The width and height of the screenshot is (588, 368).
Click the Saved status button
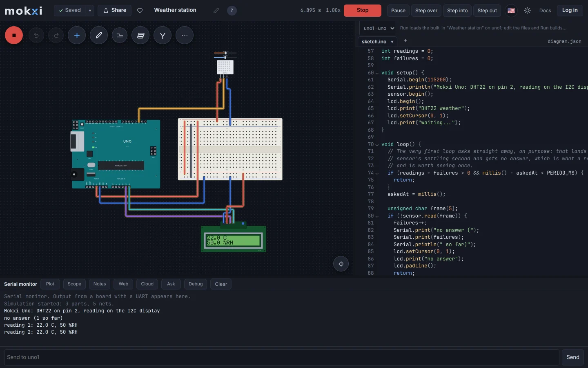70,10
